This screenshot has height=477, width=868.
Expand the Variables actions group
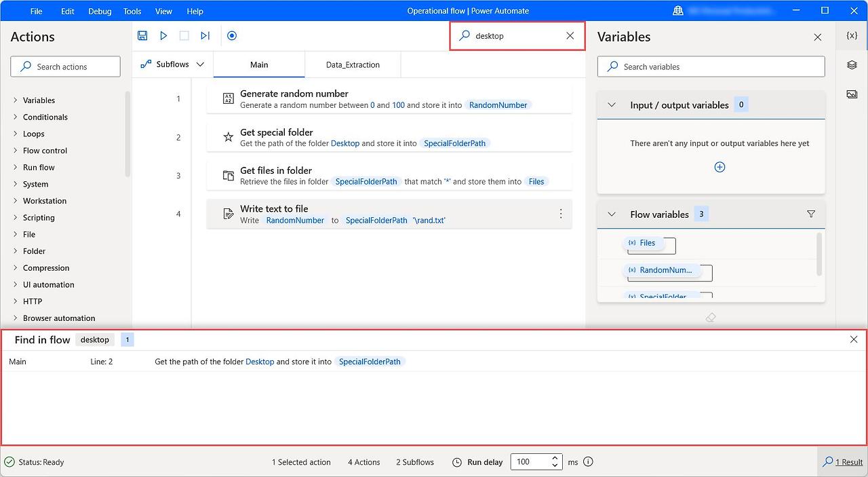[16, 100]
